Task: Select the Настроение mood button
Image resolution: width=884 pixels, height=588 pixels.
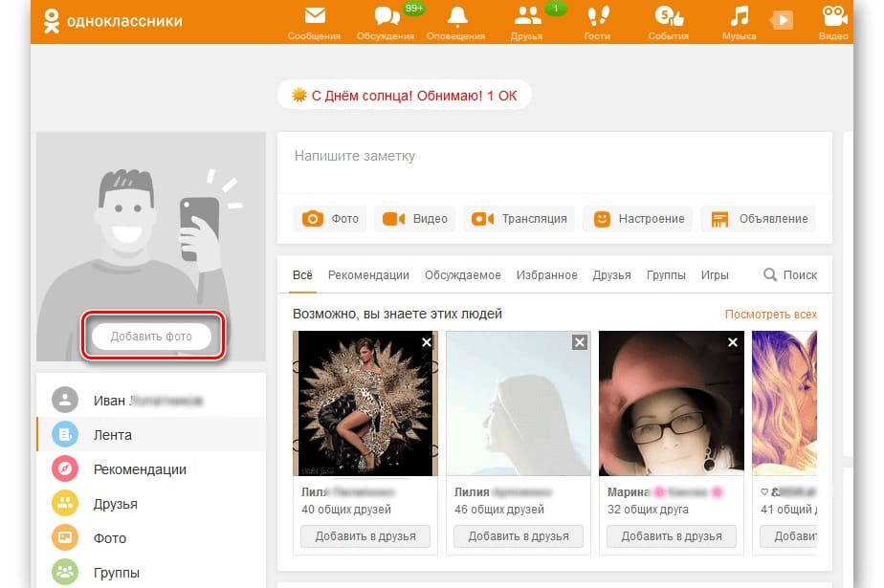Action: [640, 219]
